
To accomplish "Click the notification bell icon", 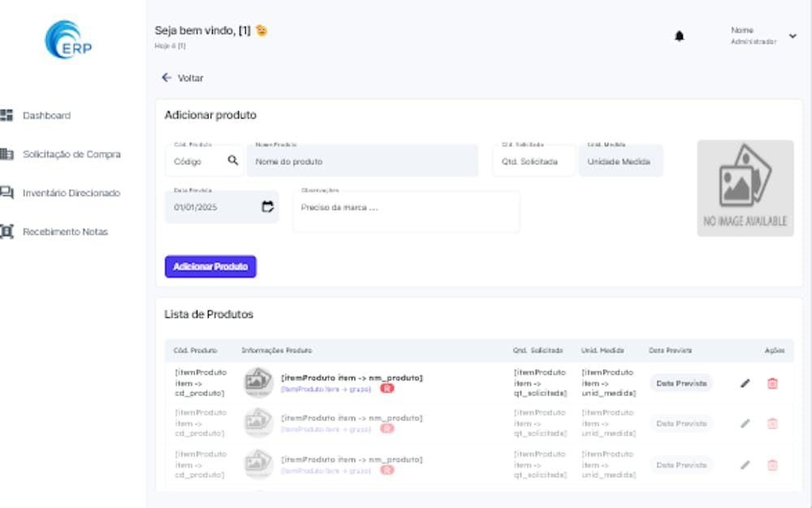I will pos(680,37).
